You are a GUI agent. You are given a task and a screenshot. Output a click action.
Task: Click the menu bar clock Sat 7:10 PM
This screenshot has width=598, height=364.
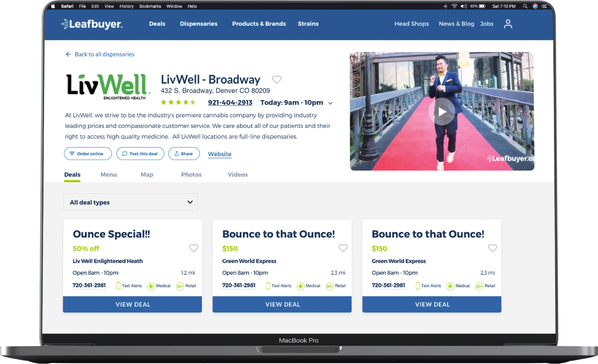click(x=504, y=6)
